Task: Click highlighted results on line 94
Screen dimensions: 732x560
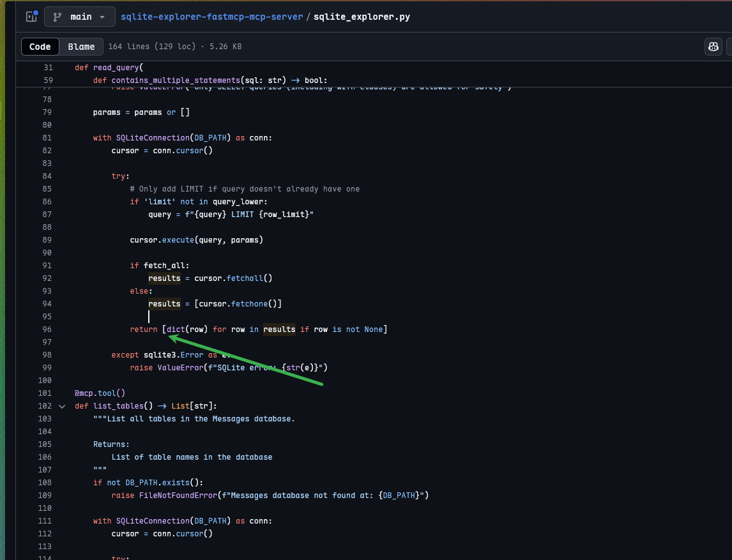Action: click(x=164, y=305)
